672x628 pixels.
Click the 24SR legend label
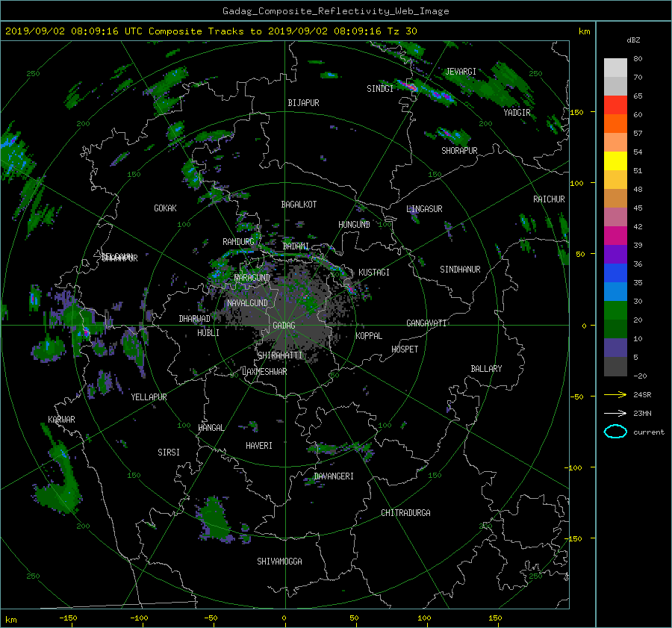pos(642,395)
